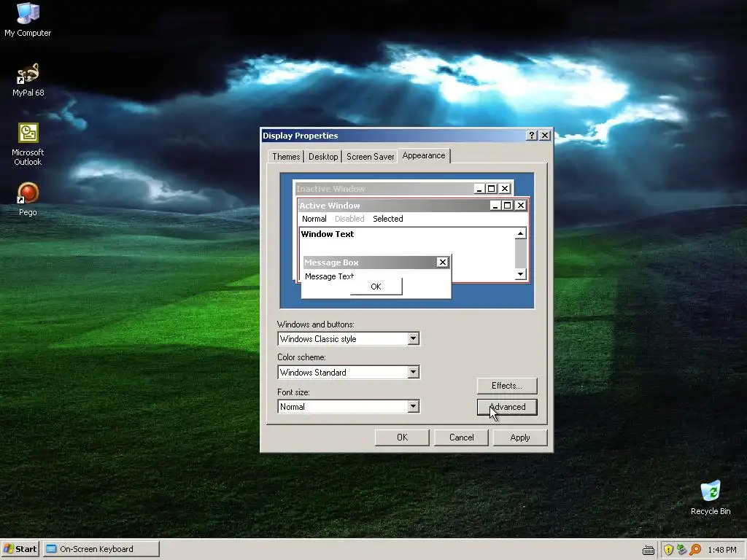Click close icon in Active Window preview

point(521,205)
